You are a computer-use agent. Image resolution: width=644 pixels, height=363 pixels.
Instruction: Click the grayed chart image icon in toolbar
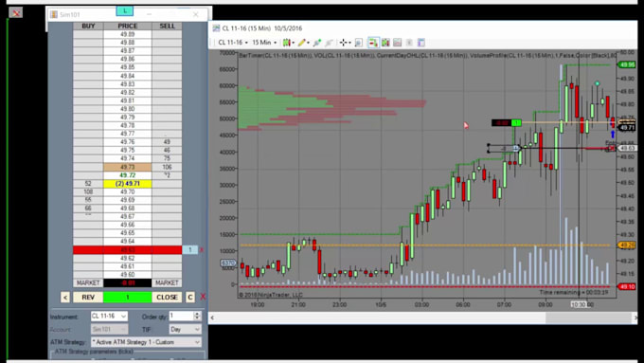[x=397, y=43]
